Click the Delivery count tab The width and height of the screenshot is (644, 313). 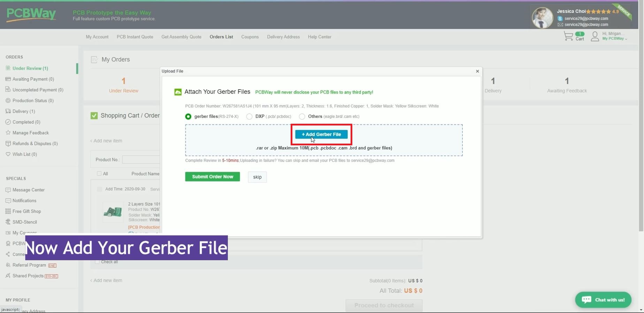click(x=493, y=85)
